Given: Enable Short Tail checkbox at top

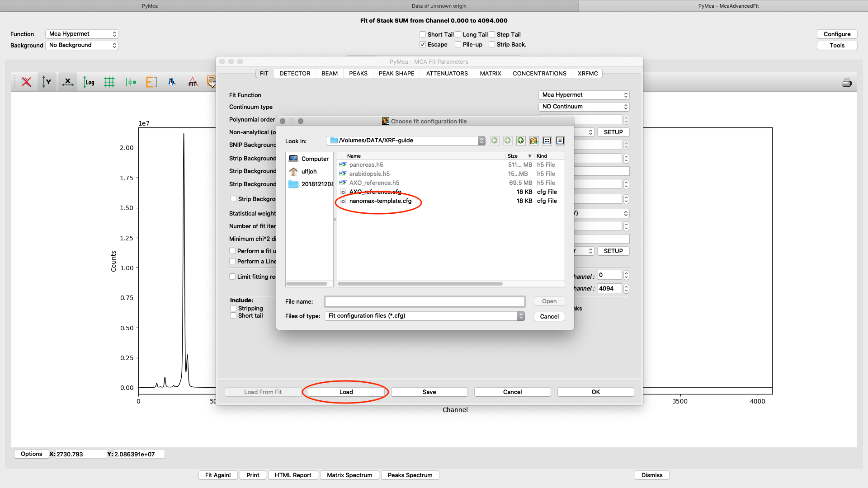Looking at the screenshot, I should pyautogui.click(x=423, y=34).
